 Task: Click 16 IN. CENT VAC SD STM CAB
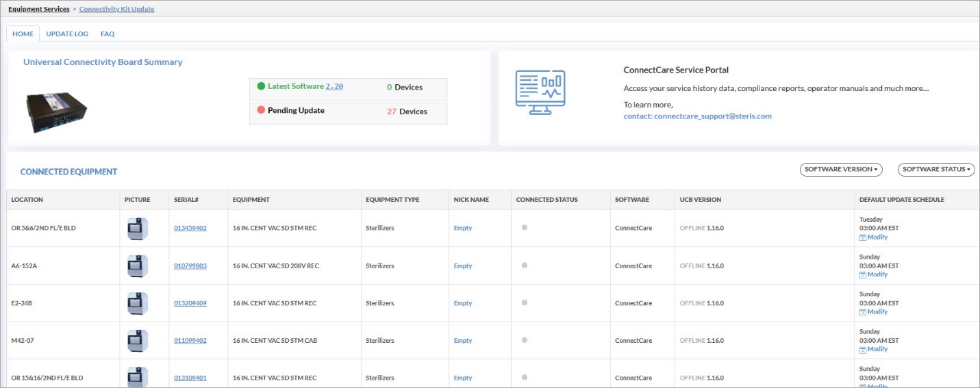(x=275, y=340)
